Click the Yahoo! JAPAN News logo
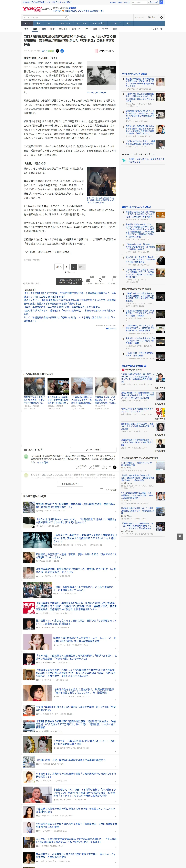Image resolution: width=186 pixels, height=868 pixels. (37, 9)
